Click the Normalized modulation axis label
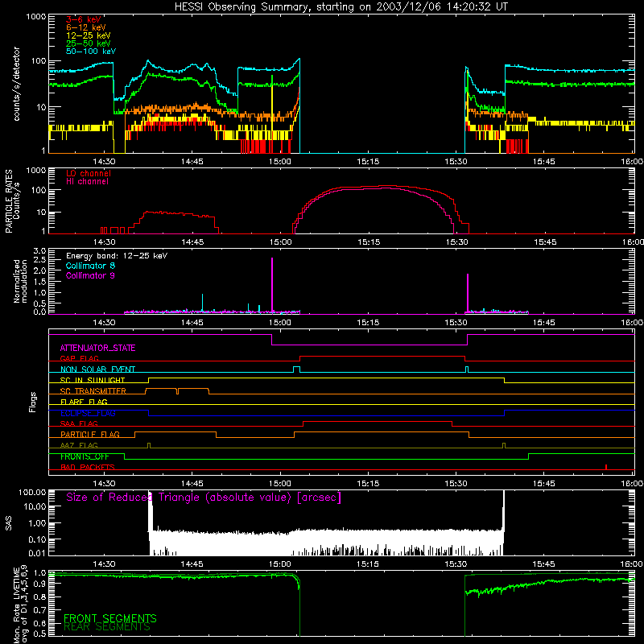The height and width of the screenshot is (644, 644). pyautogui.click(x=20, y=281)
